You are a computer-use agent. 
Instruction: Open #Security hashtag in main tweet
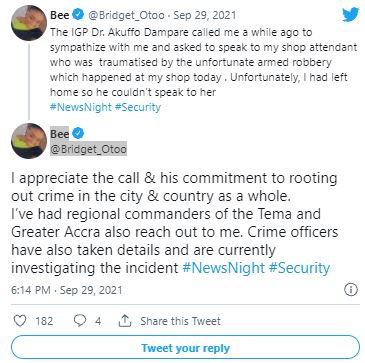[x=299, y=268]
